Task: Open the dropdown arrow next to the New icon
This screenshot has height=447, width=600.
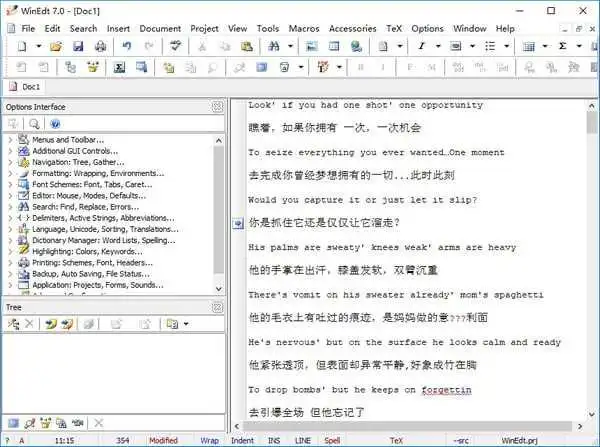Action: [x=39, y=46]
